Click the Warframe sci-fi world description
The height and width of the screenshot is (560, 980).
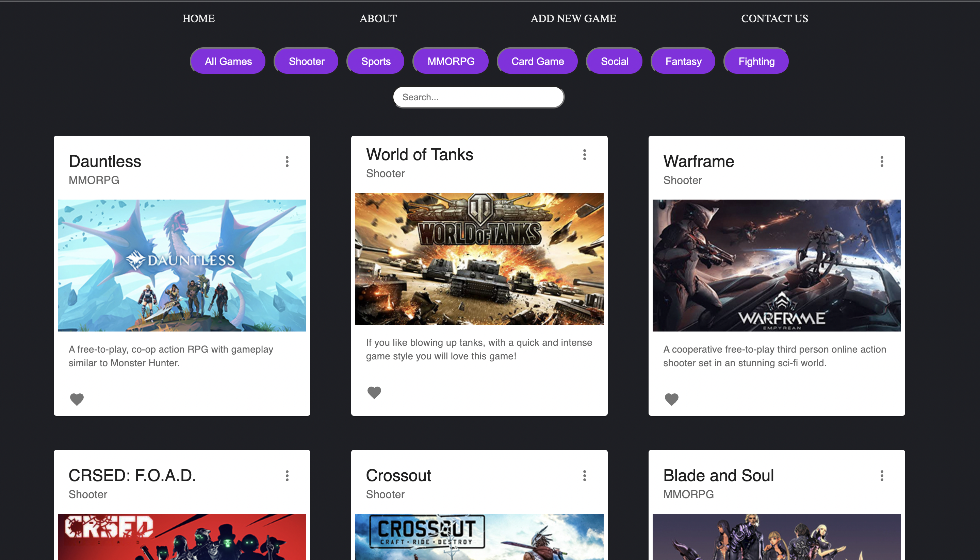[774, 356]
